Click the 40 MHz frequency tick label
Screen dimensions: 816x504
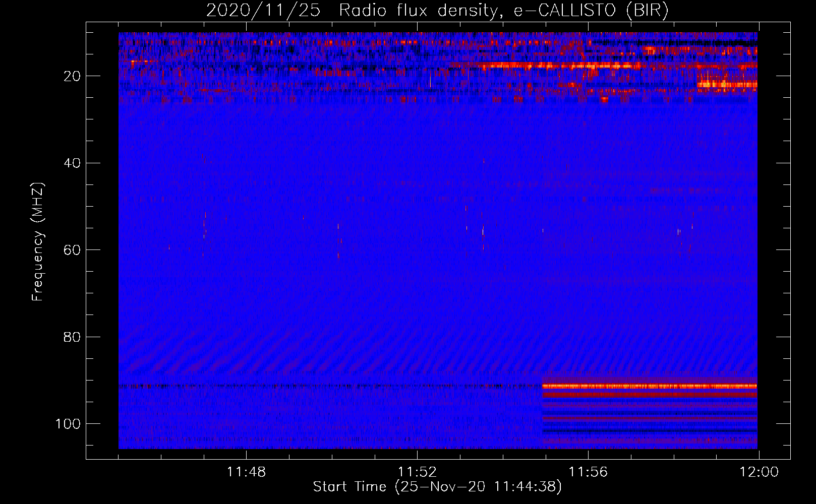pyautogui.click(x=72, y=163)
